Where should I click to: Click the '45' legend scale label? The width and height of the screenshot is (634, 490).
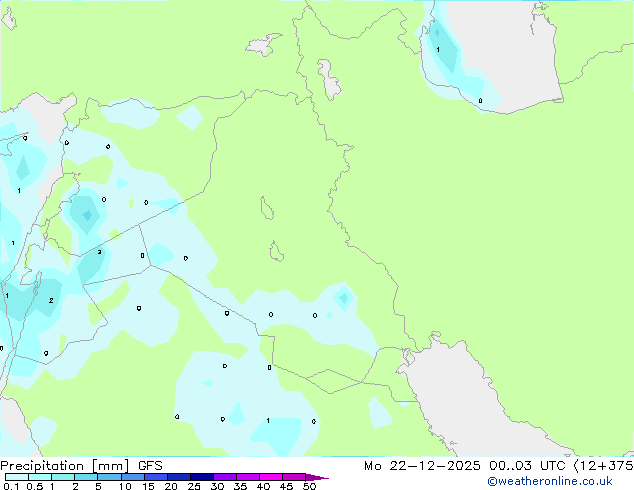click(x=286, y=486)
